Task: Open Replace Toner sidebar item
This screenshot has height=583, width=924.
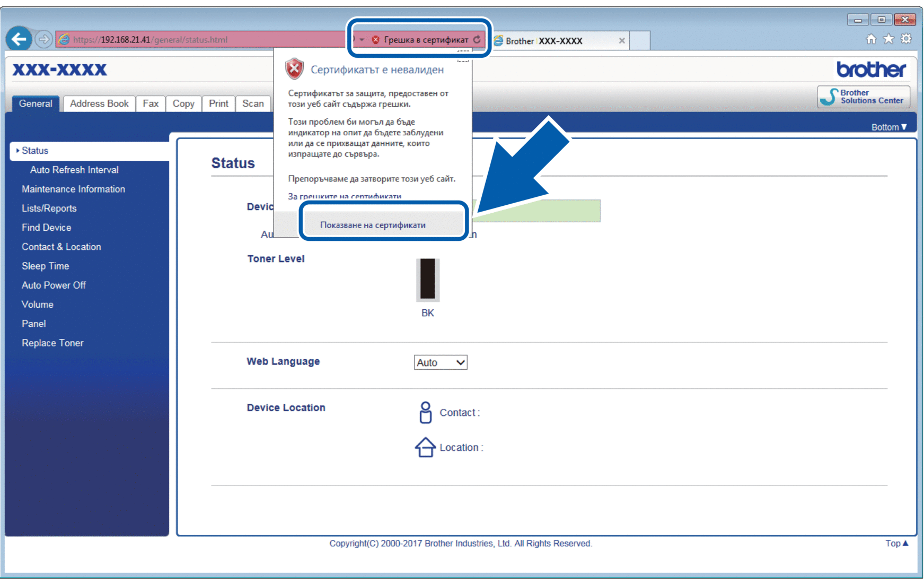Action: (x=52, y=343)
